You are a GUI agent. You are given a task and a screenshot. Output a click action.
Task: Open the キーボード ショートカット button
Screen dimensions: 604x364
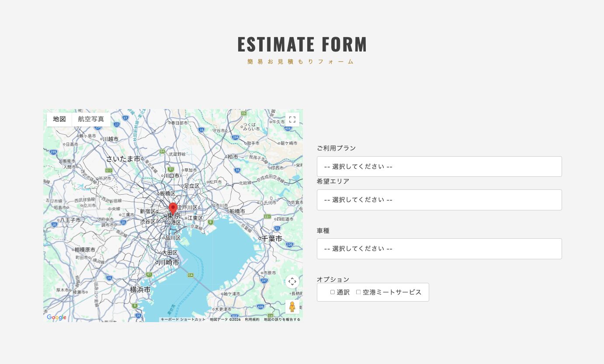183,319
